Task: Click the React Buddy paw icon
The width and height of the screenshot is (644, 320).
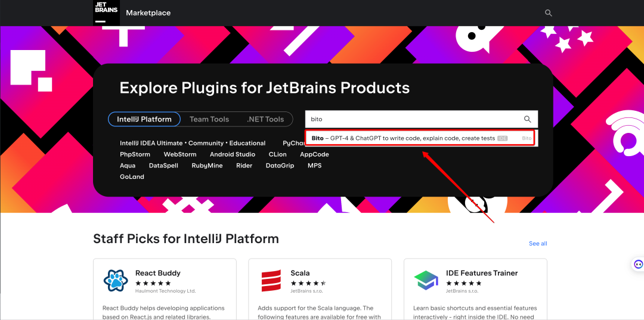Action: [x=116, y=281]
